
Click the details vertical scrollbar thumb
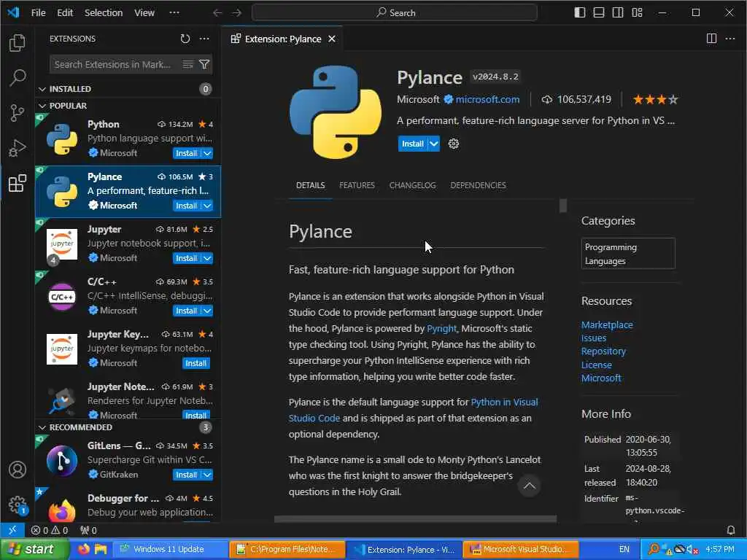[x=563, y=206]
